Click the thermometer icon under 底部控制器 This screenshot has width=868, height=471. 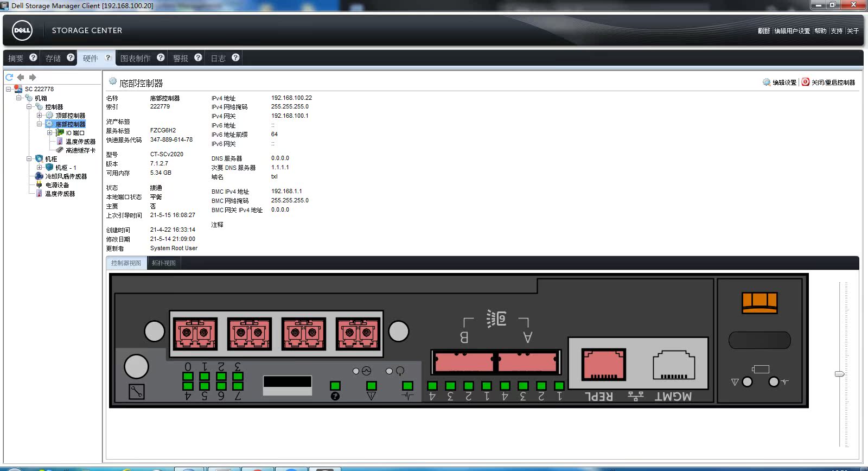coord(60,142)
